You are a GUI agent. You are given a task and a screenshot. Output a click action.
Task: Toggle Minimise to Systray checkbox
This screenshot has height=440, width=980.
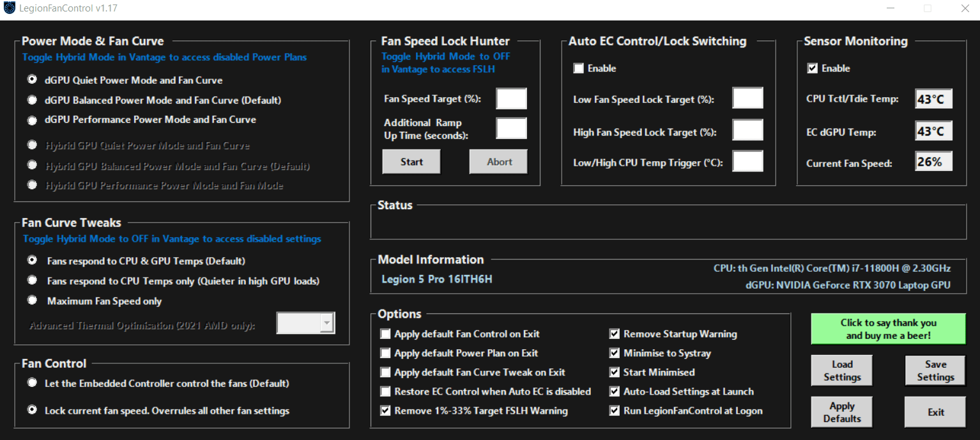615,353
